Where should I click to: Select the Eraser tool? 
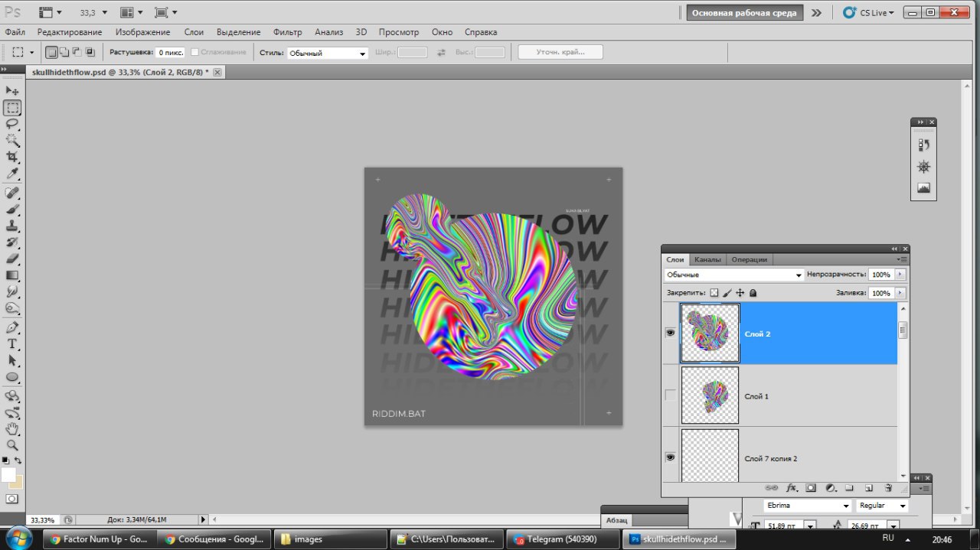(12, 259)
